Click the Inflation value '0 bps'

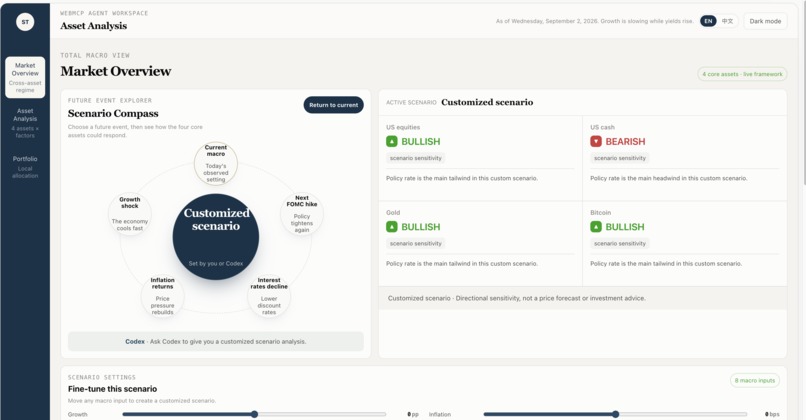772,414
